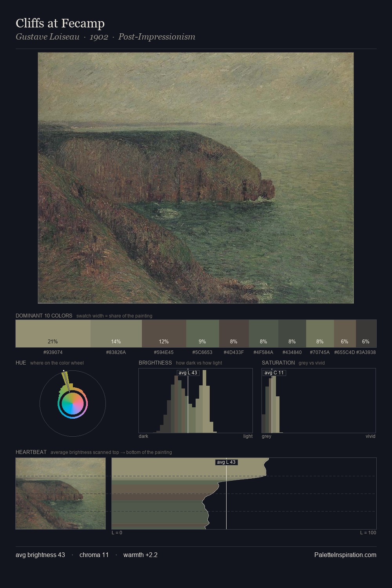Click the 'avg C 11' saturation label
Viewport: 392px width, 588px height.
[x=274, y=373]
